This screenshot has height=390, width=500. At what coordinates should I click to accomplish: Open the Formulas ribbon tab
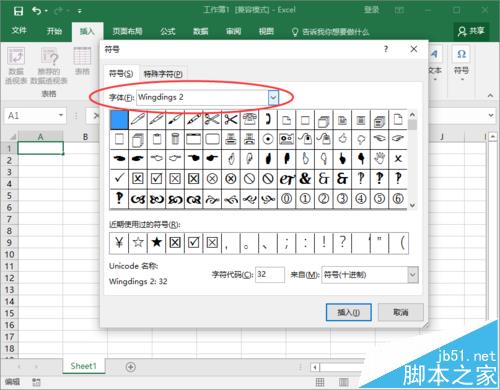pyautogui.click(x=168, y=31)
